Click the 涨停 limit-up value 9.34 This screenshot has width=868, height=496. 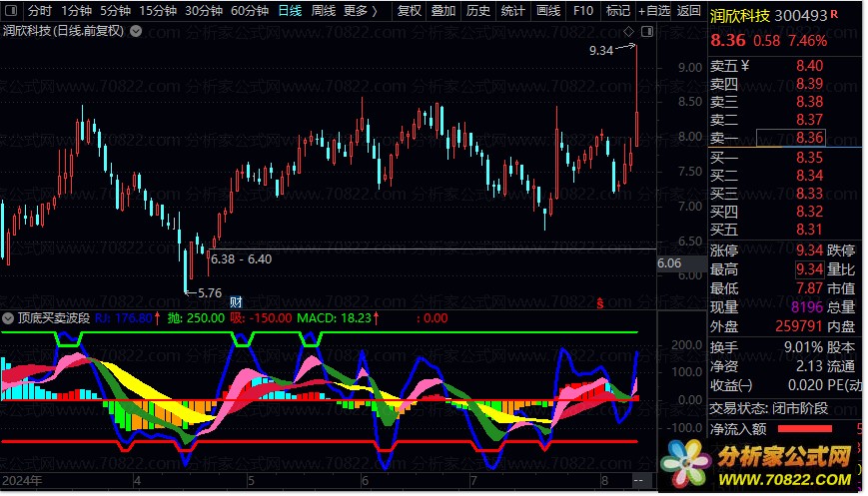coord(810,250)
